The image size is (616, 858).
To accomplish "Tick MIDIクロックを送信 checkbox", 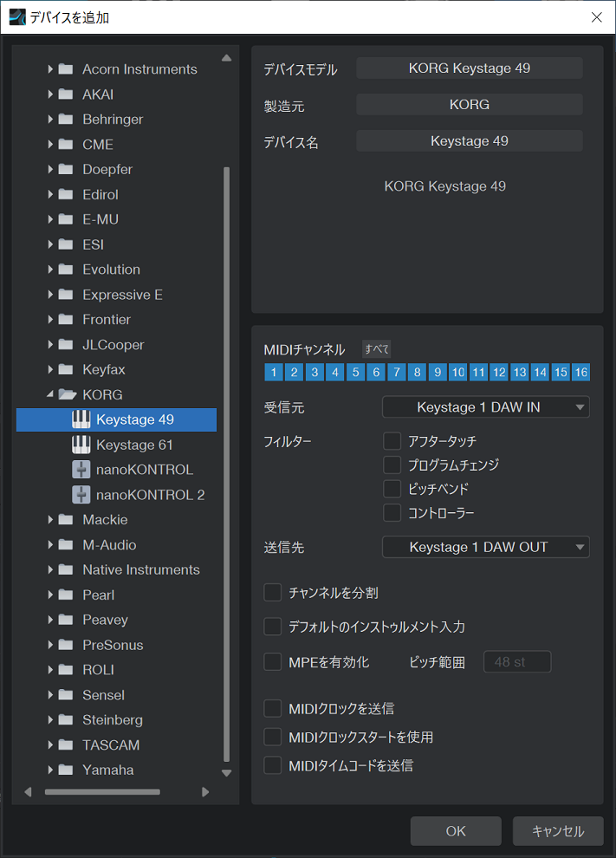I will click(272, 709).
